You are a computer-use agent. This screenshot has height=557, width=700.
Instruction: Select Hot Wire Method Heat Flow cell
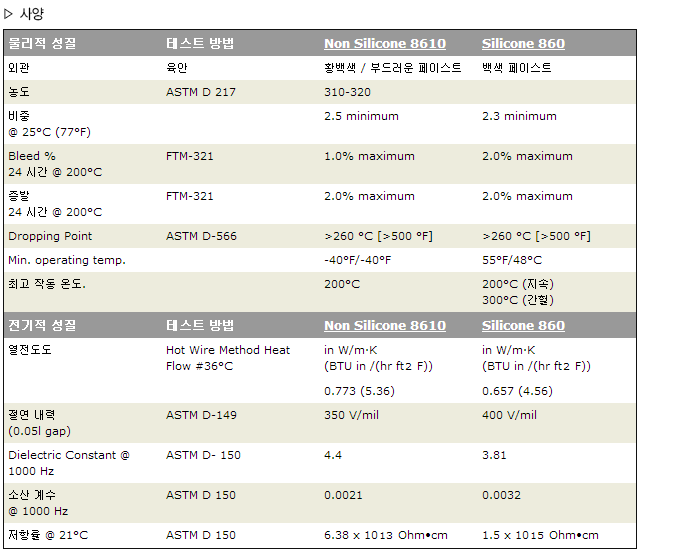point(228,358)
